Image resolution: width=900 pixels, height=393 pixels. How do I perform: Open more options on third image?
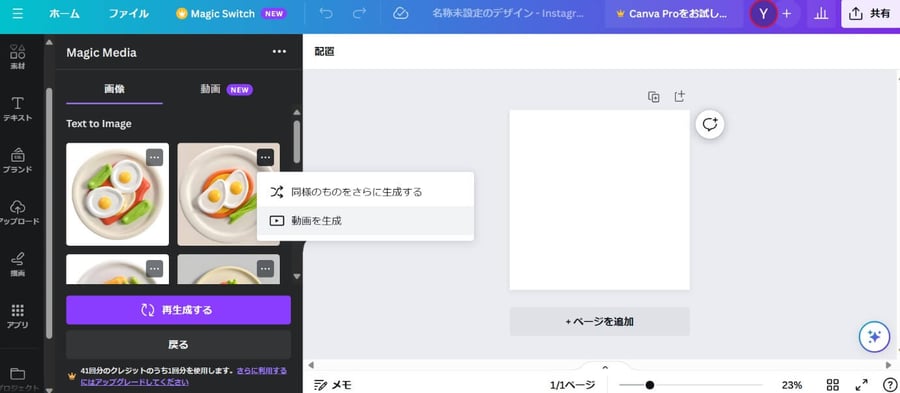point(154,269)
